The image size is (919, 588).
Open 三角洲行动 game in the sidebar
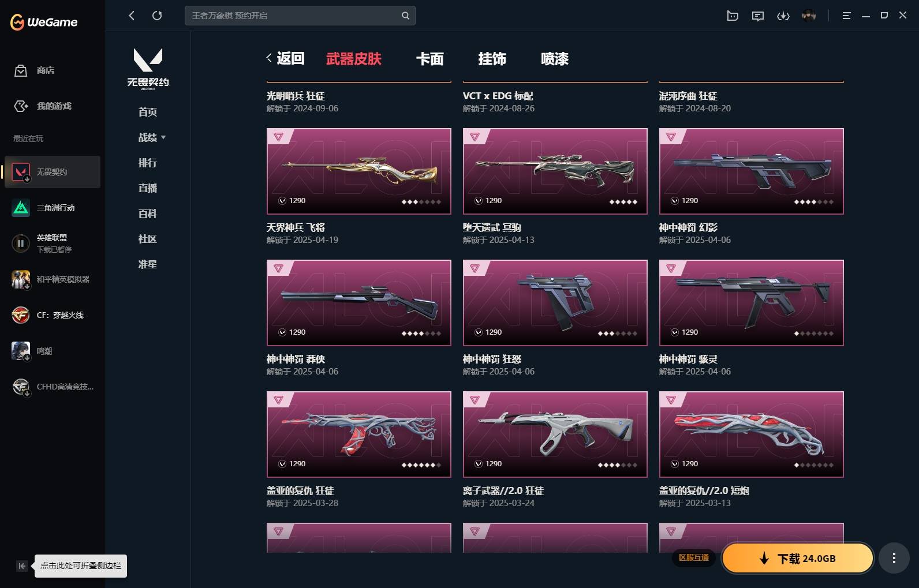53,208
